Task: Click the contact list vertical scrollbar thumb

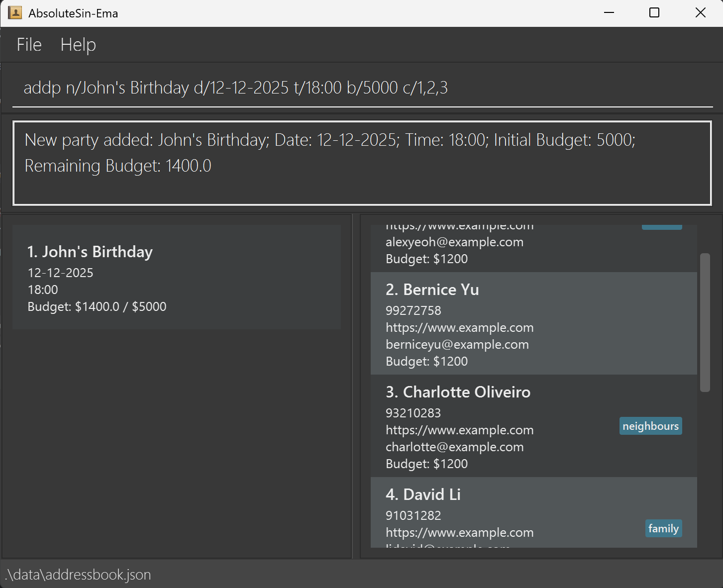Action: [705, 322]
